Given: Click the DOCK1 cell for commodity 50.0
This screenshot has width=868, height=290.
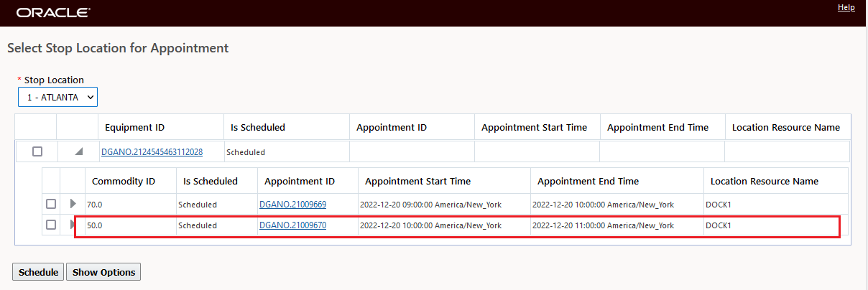Looking at the screenshot, I should click(x=719, y=225).
